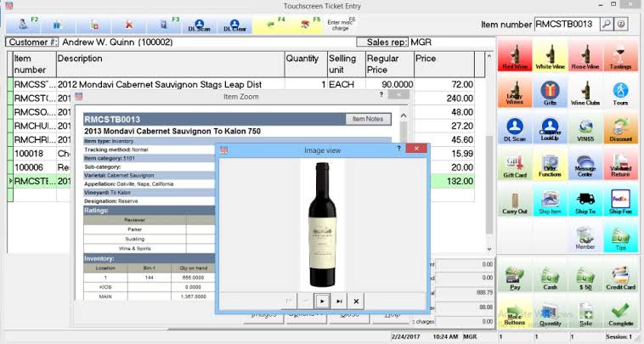Open the Rose Wine category
Viewport: 644px width, 344px height.
coord(585,56)
